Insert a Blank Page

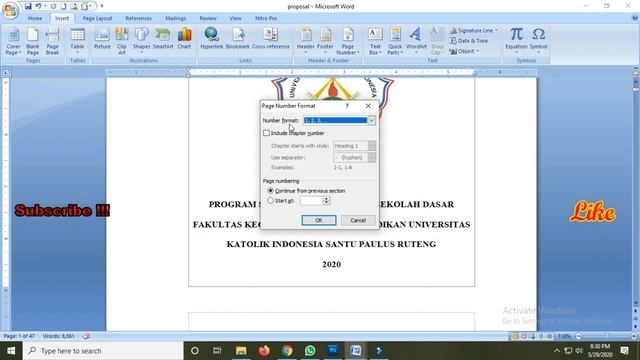[x=33, y=42]
